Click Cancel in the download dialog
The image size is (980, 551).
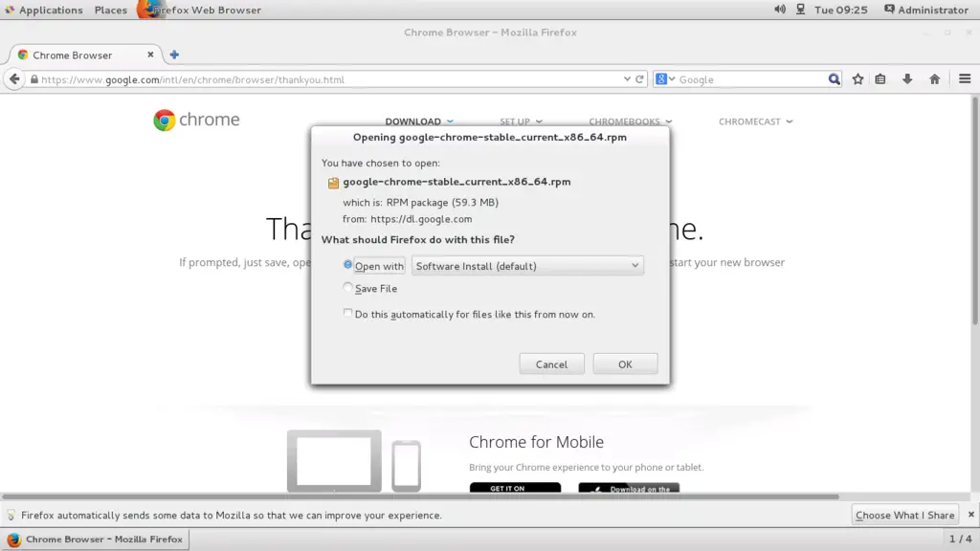(x=551, y=364)
